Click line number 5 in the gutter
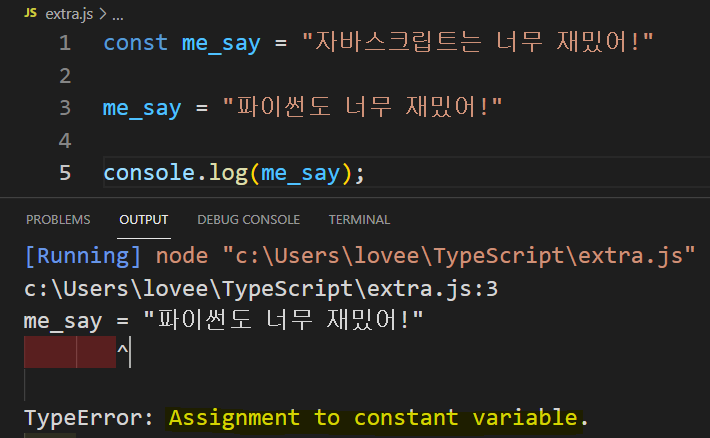The width and height of the screenshot is (710, 438). point(65,173)
